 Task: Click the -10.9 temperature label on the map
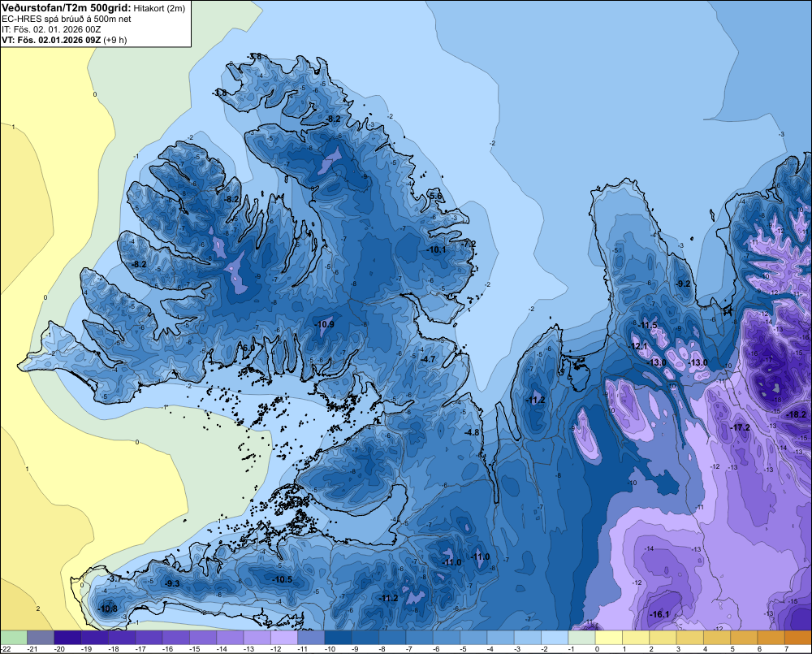coord(325,324)
